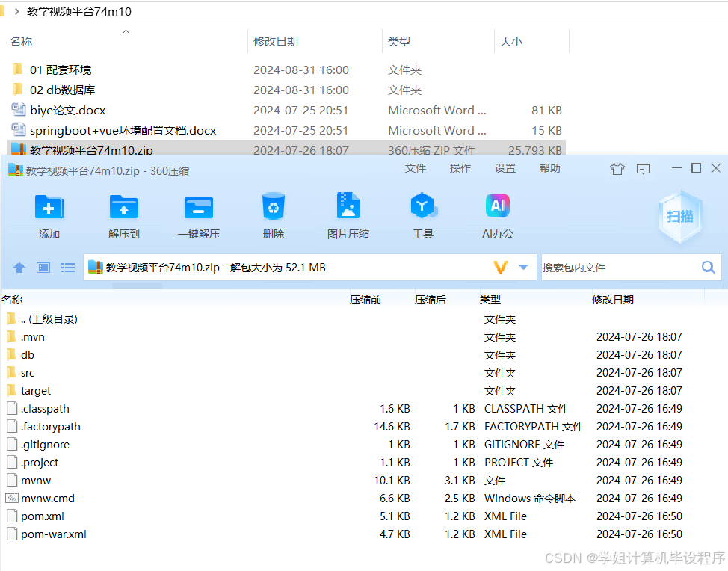Click the membership gift icon in titlebar
This screenshot has height=571, width=728.
tap(617, 168)
